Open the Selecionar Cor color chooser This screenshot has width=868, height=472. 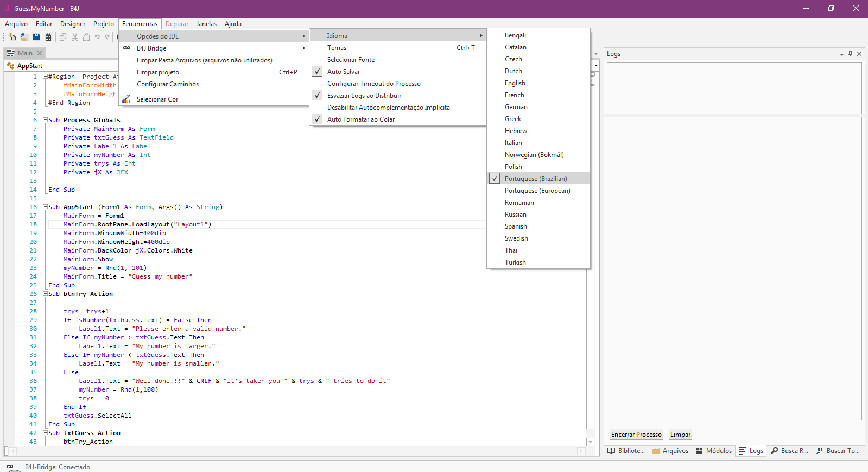click(x=157, y=99)
